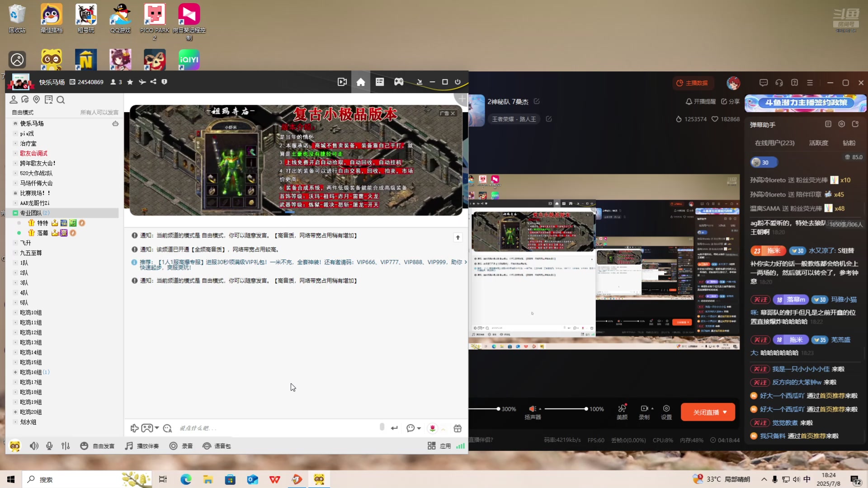Select the 九五至尊 channel
Viewport: 868px width, 488px height.
pos(31,253)
